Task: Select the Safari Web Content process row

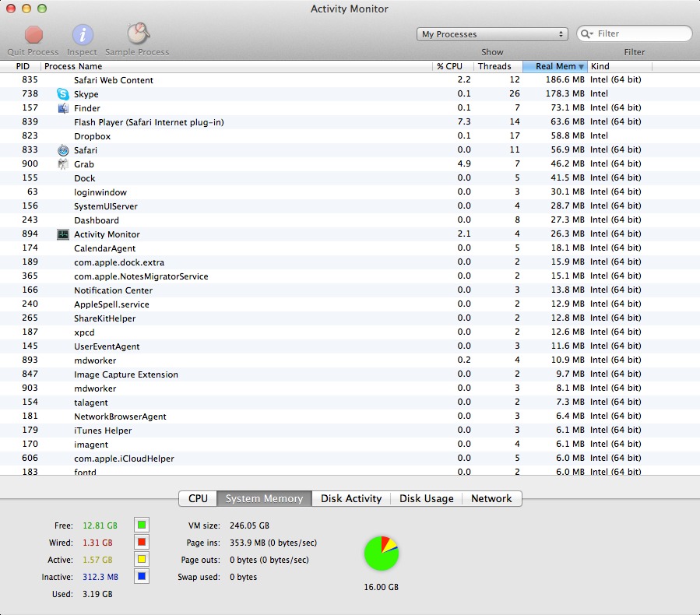Action: (x=350, y=80)
